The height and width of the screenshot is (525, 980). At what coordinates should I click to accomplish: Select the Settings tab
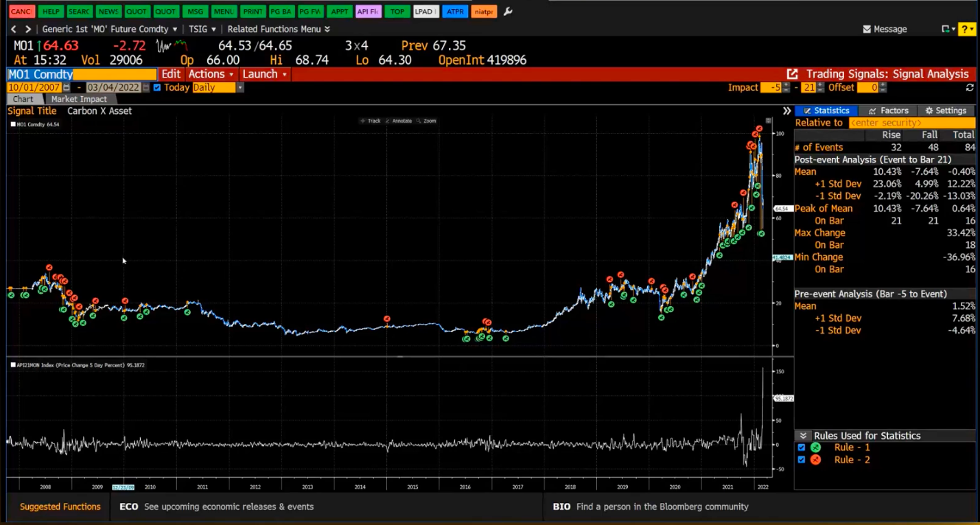tap(946, 110)
